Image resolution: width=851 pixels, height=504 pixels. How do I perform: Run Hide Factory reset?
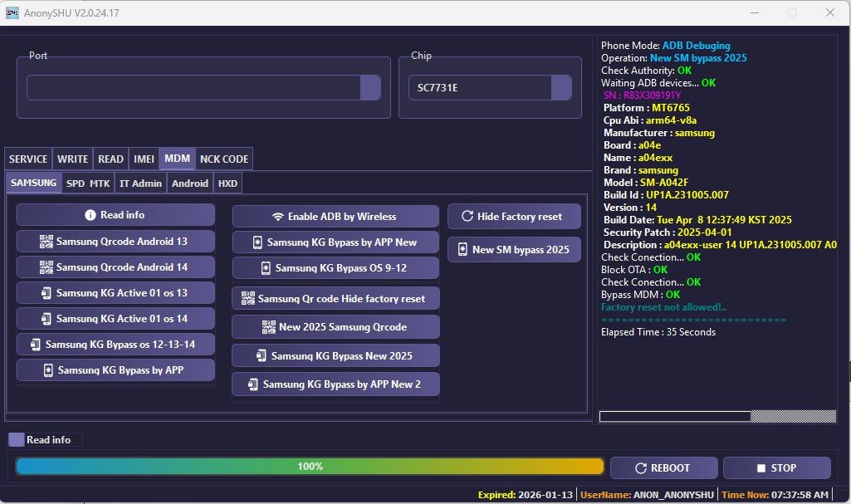(514, 216)
